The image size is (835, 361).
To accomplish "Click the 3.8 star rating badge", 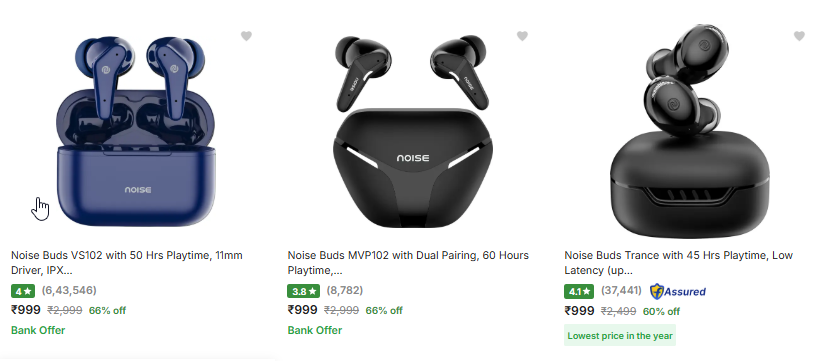I will [x=304, y=291].
